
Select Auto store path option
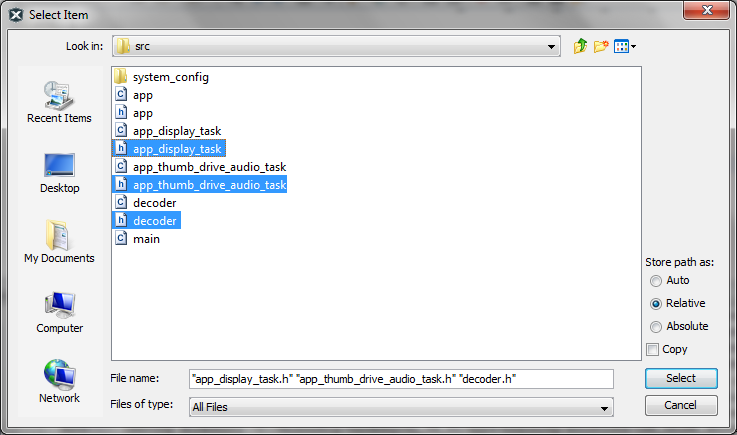(x=656, y=281)
